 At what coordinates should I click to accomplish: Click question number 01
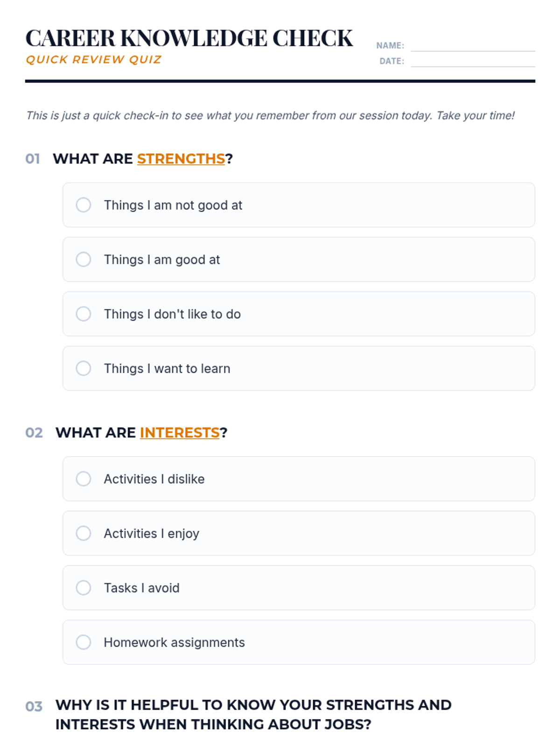pos(33,159)
